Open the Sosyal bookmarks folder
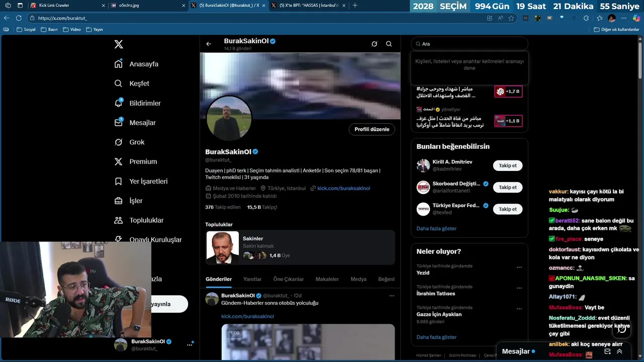This screenshot has height=362, width=644. click(x=26, y=30)
